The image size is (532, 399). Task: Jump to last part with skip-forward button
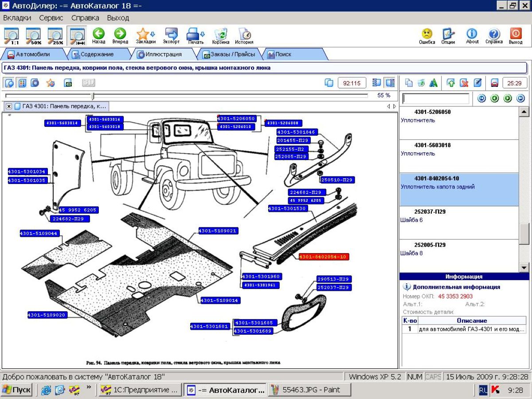tap(521, 98)
